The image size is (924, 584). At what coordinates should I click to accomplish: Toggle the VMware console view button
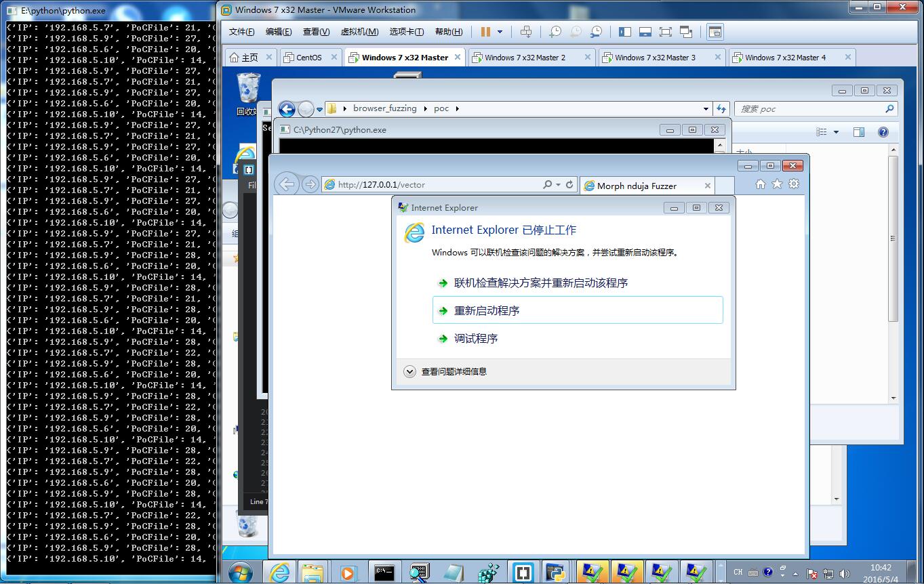click(x=715, y=32)
